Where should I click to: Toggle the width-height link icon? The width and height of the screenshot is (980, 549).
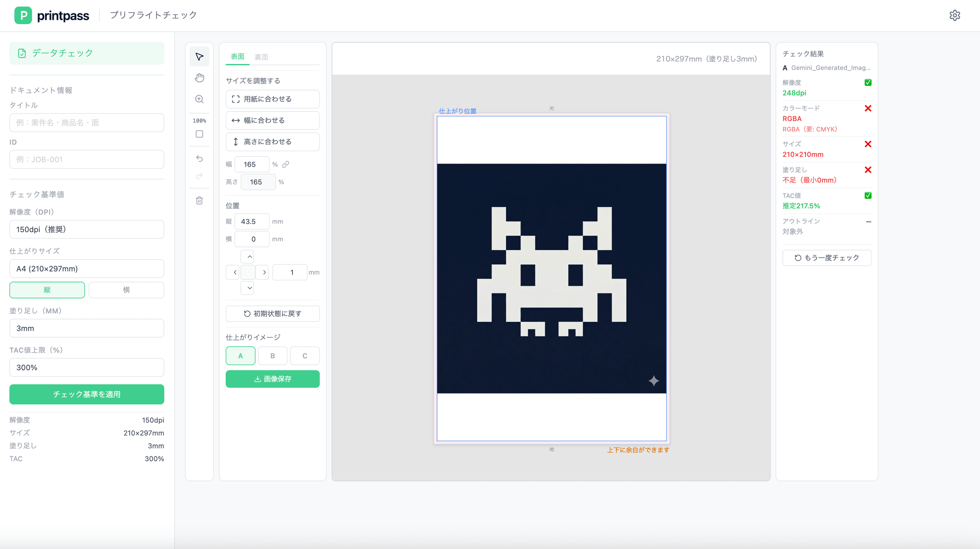pos(286,164)
